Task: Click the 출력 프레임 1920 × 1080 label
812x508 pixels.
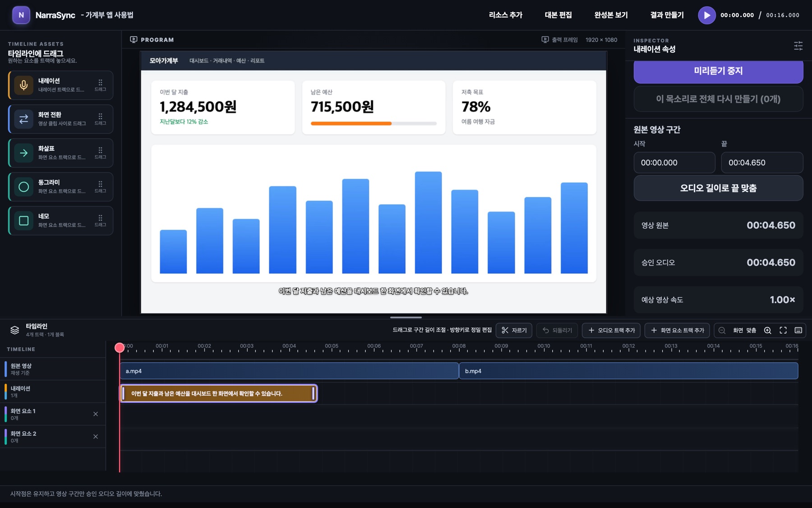Action: tap(579, 40)
